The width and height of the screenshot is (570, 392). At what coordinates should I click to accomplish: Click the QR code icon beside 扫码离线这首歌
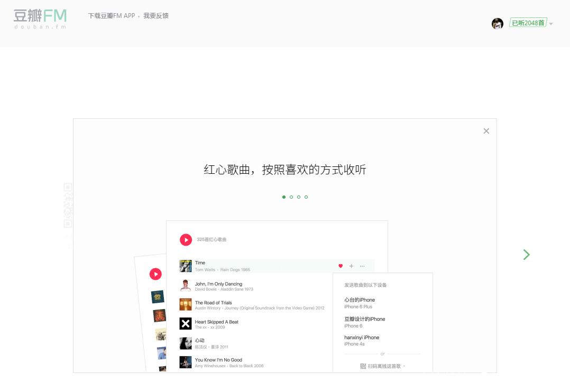[363, 366]
